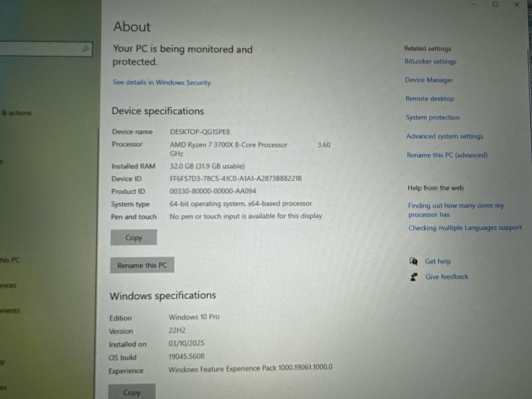The image size is (532, 399).
Task: Open Advanced system settings link
Action: pos(445,136)
